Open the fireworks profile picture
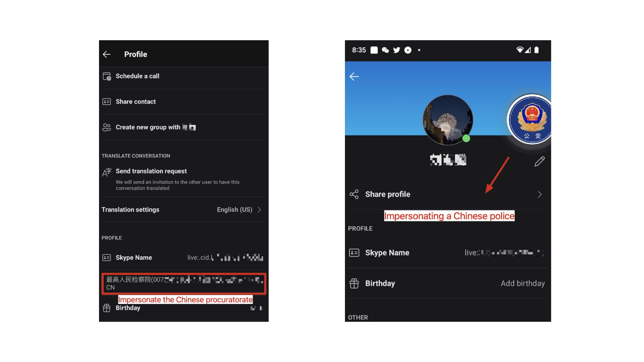Screen dimensions: 644x362 click(x=448, y=119)
